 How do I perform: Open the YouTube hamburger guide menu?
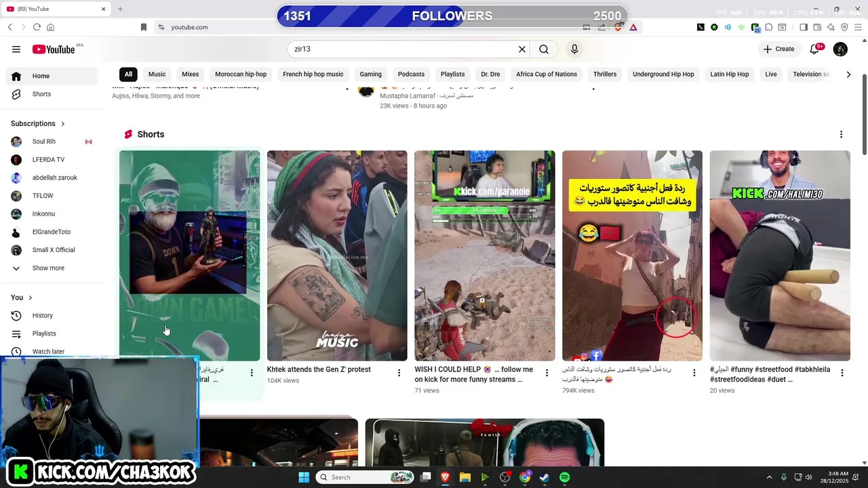point(16,49)
